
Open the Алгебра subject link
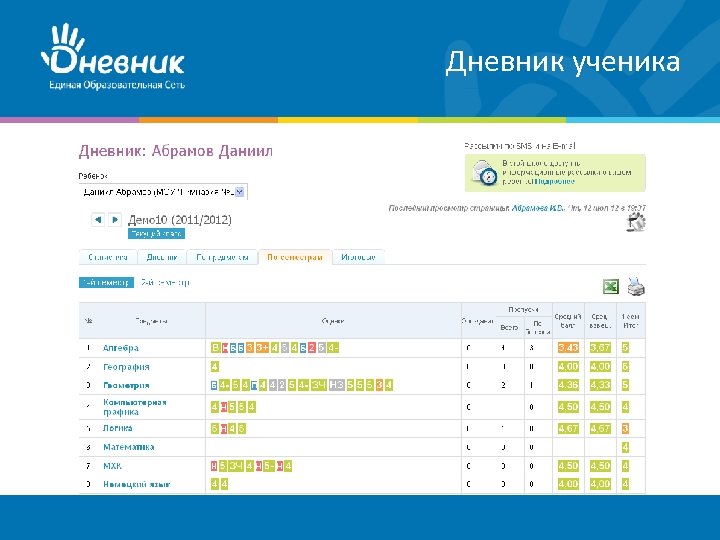click(x=121, y=348)
